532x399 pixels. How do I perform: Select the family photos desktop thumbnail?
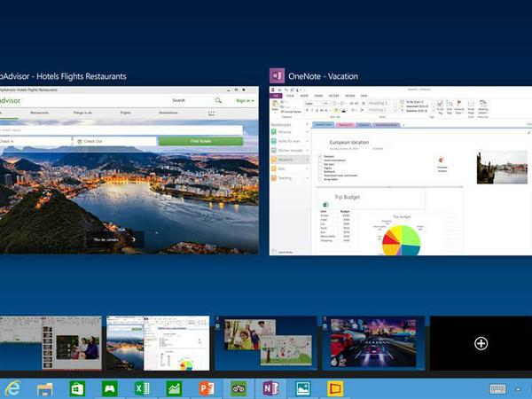(x=266, y=343)
